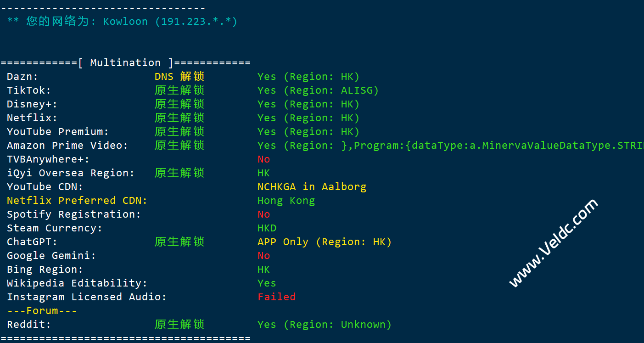Click the red No next to TVBAnywhere+
Image resolution: width=644 pixels, height=343 pixels.
click(x=264, y=159)
